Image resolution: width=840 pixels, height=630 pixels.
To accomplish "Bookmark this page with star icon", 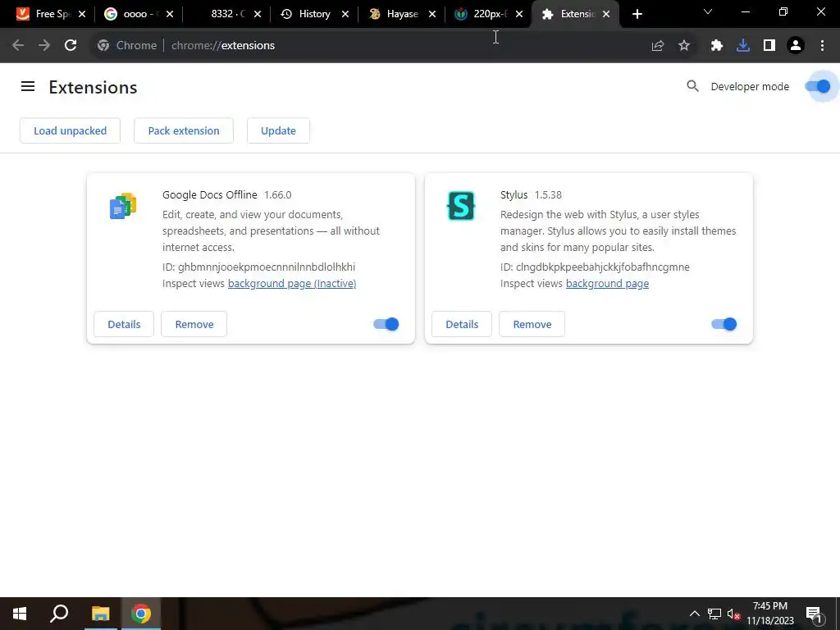I will (684, 46).
